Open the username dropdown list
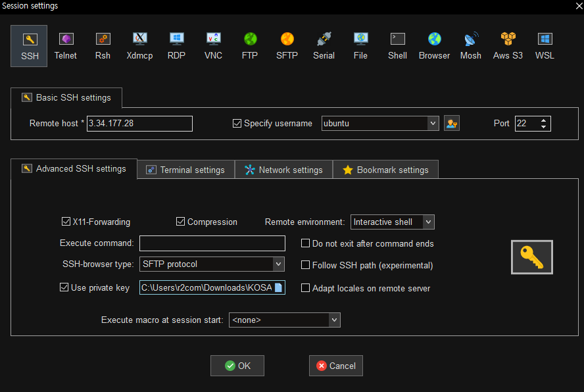The width and height of the screenshot is (584, 392). [433, 124]
